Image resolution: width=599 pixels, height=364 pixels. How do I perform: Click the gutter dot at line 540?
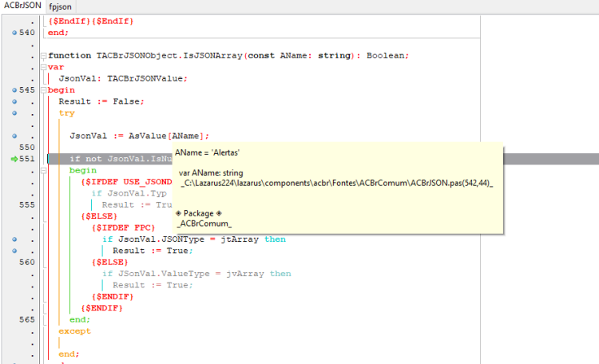(14, 33)
